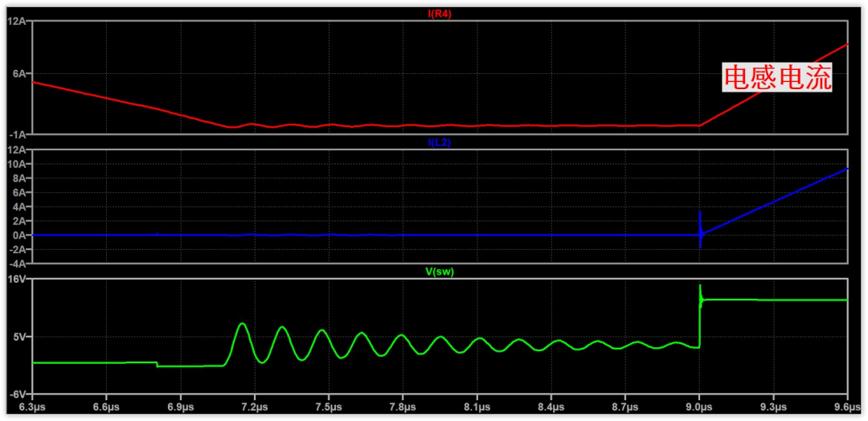Click the 10A axis label
Screen dimensions: 868x421
click(x=17, y=165)
